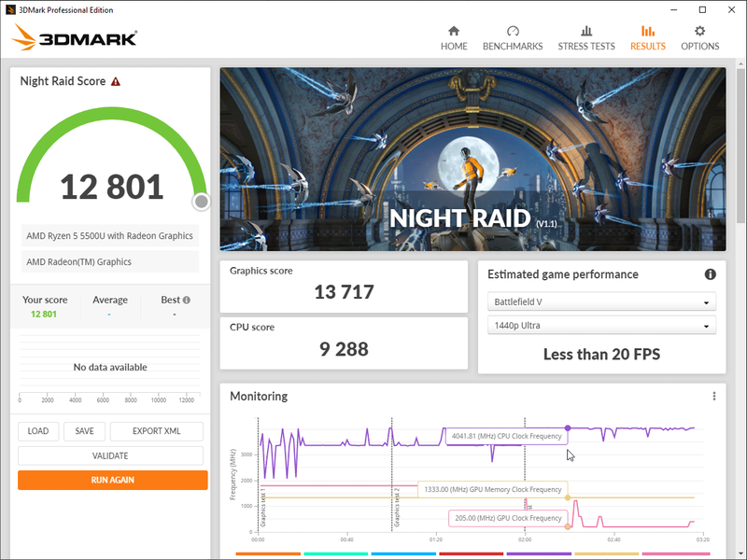Viewport: 747px width, 560px height.
Task: Click the score gauge end knob
Action: point(202,202)
